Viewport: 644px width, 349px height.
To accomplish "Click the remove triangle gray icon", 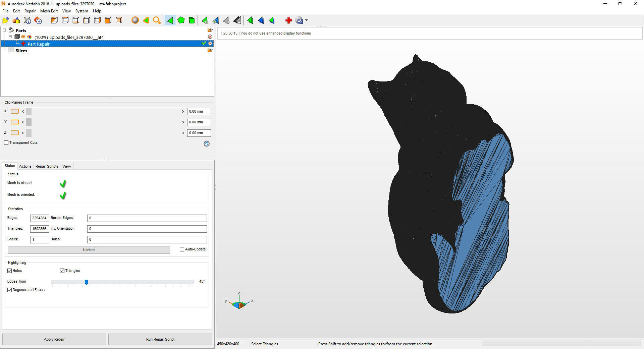I will pos(226,20).
